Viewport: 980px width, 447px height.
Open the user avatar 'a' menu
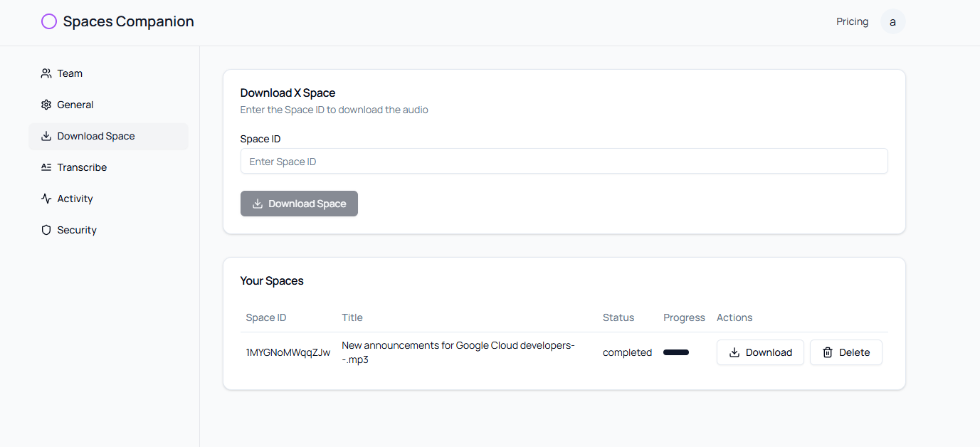click(892, 21)
